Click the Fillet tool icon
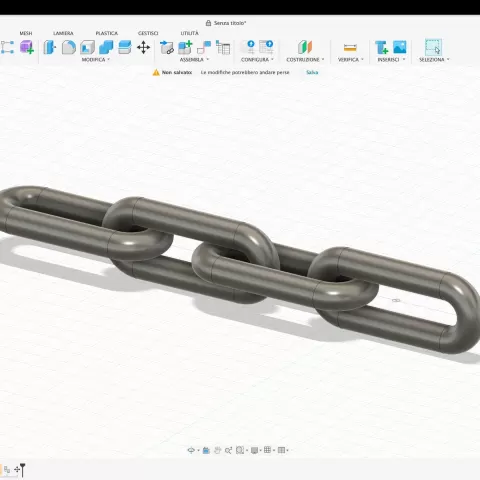480x480 pixels. point(69,47)
